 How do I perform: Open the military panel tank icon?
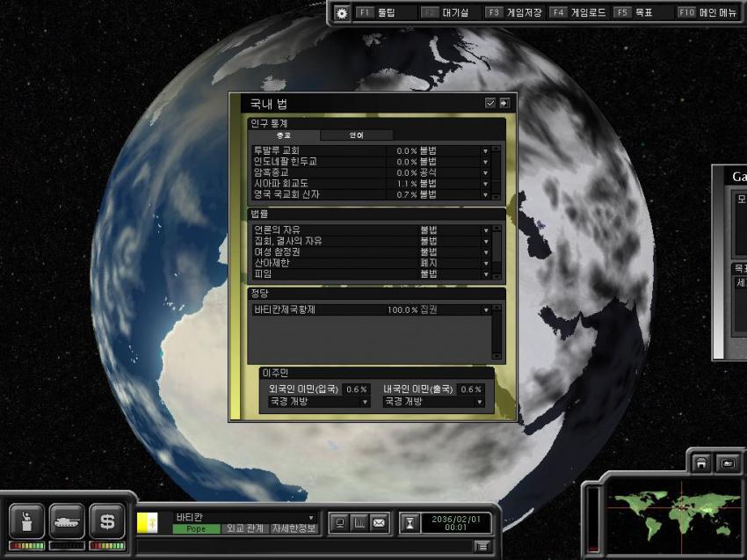click(x=67, y=521)
